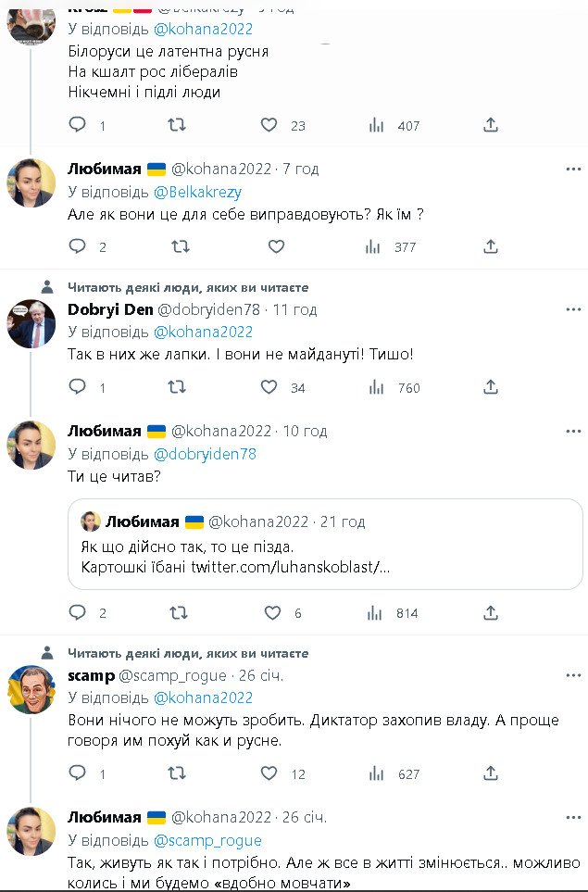Like the top reply with 23 likes
Image resolution: width=588 pixels, height=892 pixels.
269,125
